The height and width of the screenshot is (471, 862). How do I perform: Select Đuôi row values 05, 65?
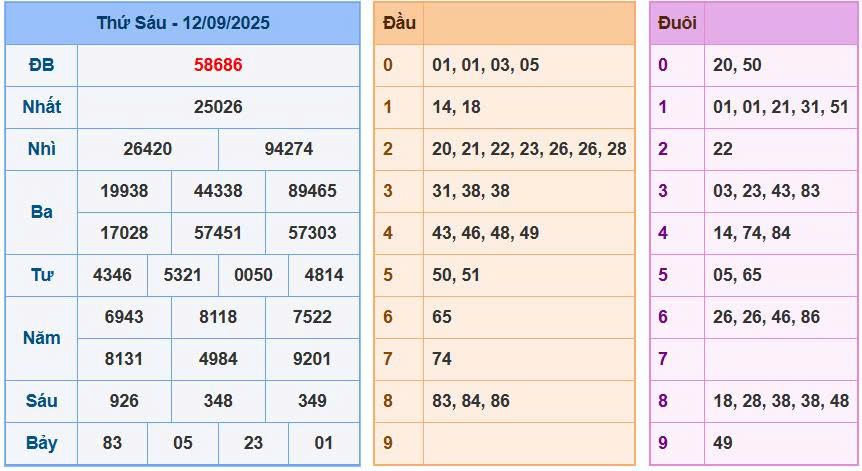pyautogui.click(x=737, y=275)
